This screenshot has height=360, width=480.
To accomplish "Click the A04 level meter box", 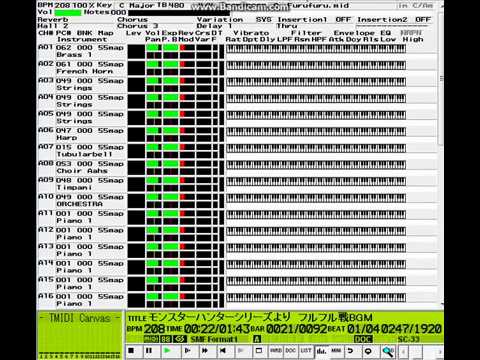I will click(136, 101).
